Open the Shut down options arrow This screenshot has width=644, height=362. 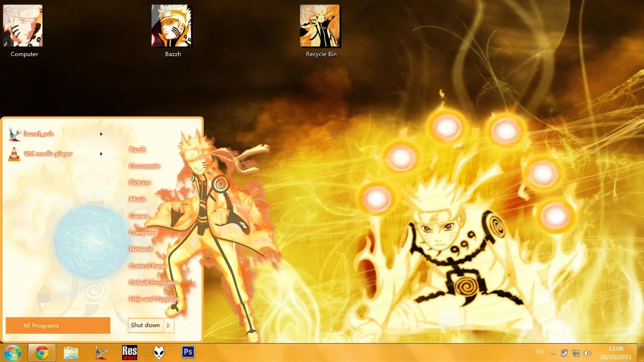[x=169, y=325]
